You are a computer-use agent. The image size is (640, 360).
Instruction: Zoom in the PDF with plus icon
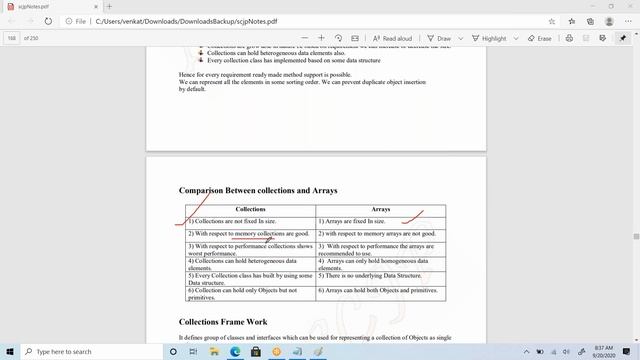point(321,38)
